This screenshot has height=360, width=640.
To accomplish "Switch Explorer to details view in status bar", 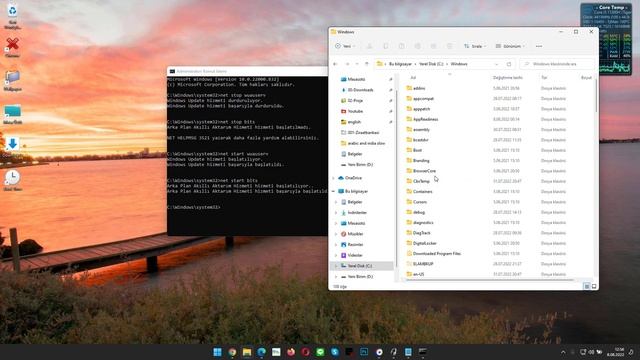I will point(587,287).
